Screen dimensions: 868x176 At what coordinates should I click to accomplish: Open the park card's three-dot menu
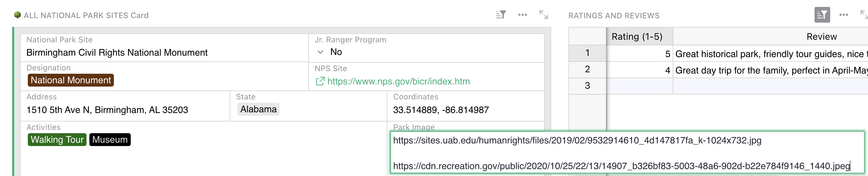point(522,15)
